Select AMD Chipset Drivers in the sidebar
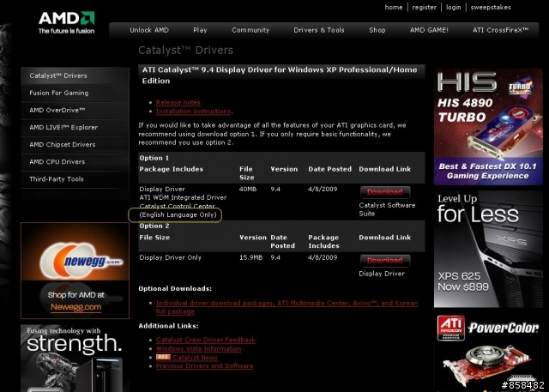This screenshot has height=392, width=549. (75, 144)
